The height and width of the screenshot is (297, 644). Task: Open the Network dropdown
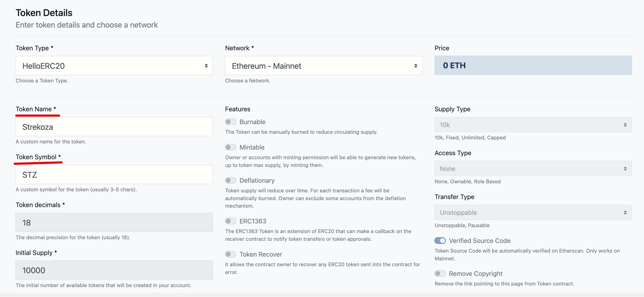[x=323, y=66]
